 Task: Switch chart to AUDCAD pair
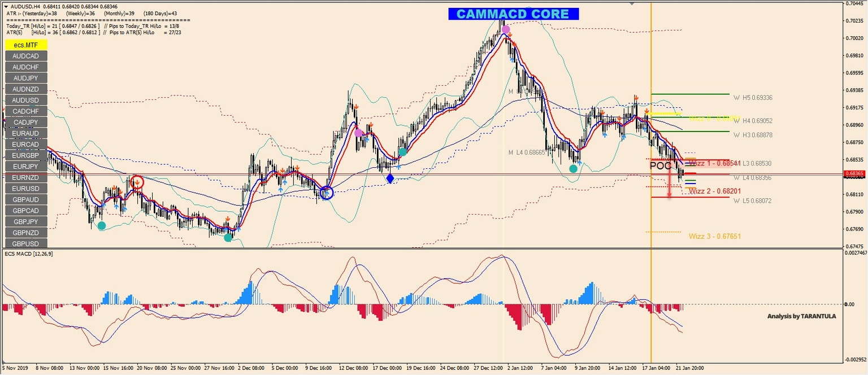[x=25, y=56]
